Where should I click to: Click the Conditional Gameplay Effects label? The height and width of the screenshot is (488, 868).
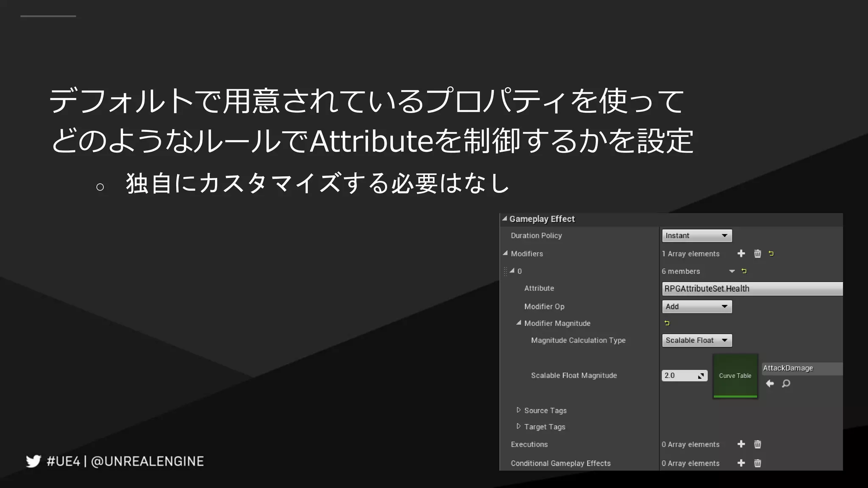point(561,463)
